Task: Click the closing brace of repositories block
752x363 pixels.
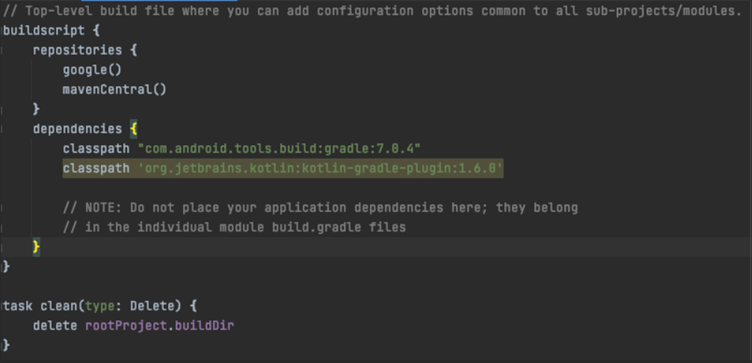Action: click(x=36, y=109)
